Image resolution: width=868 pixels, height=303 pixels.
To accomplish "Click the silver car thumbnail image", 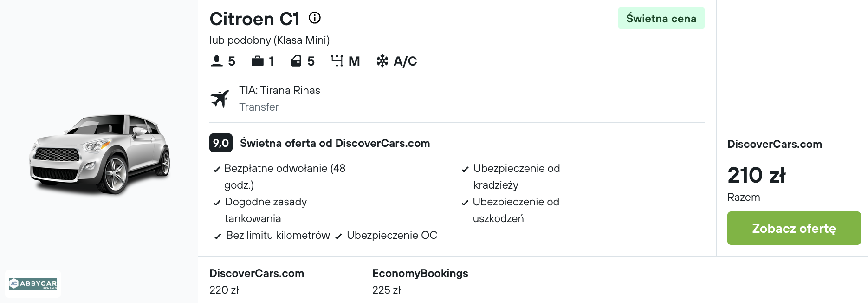I will coord(100,153).
